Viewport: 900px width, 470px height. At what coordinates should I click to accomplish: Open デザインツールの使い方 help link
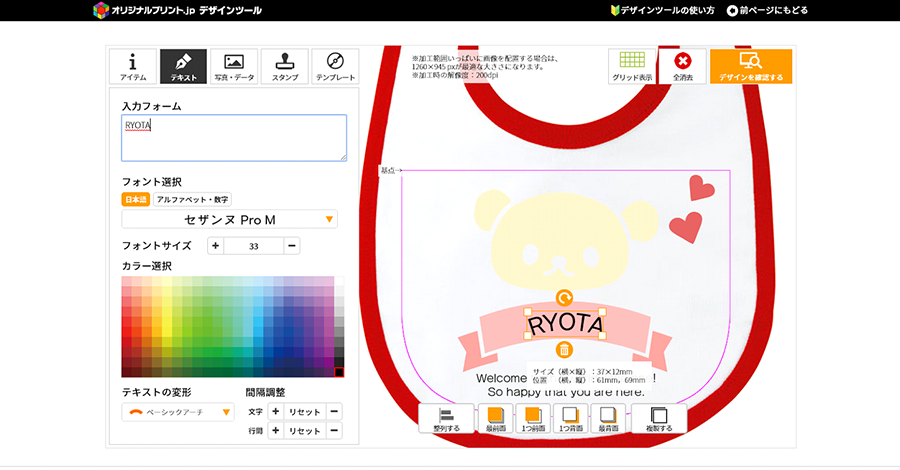662,10
